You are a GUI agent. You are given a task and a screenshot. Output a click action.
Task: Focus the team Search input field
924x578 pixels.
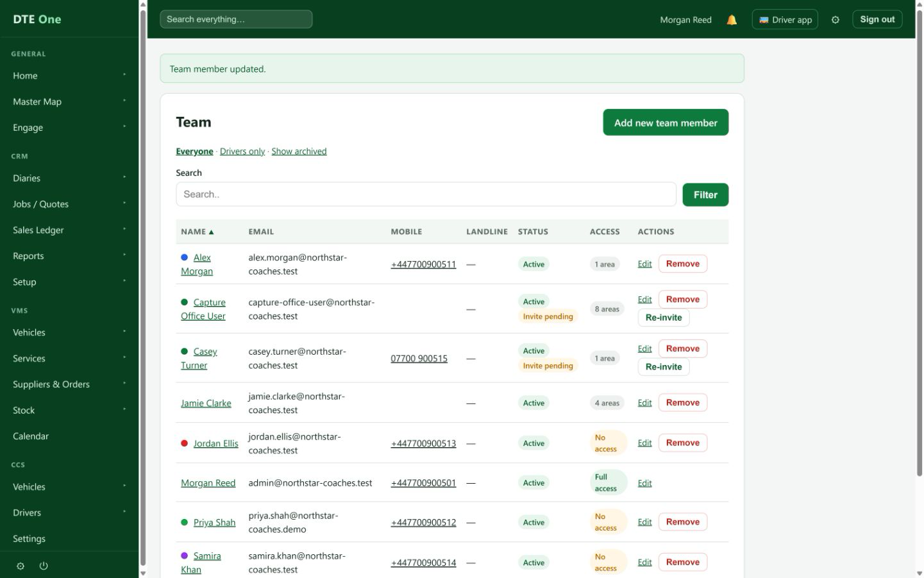(x=426, y=194)
